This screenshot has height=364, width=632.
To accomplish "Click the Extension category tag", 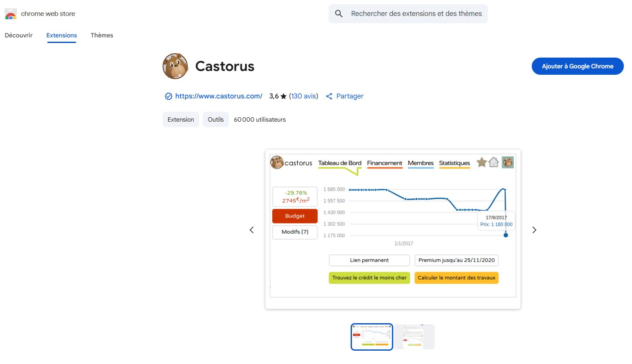I will 180,119.
